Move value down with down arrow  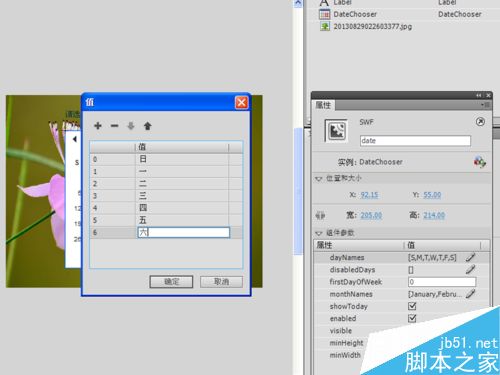(x=131, y=126)
